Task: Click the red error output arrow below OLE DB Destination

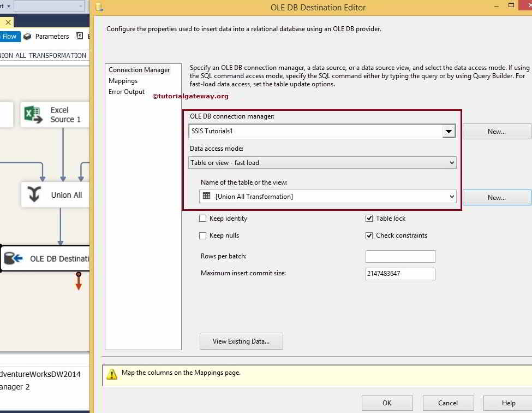Action: coord(79,282)
